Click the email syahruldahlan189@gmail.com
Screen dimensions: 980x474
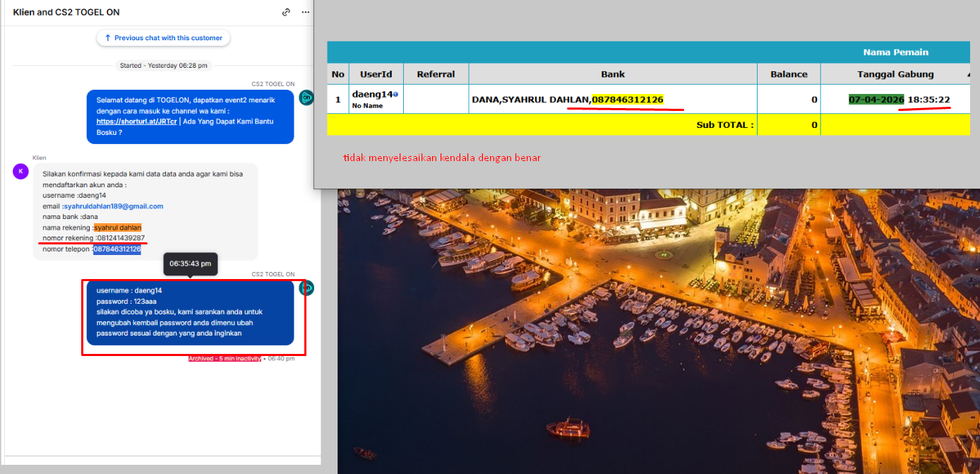(114, 206)
